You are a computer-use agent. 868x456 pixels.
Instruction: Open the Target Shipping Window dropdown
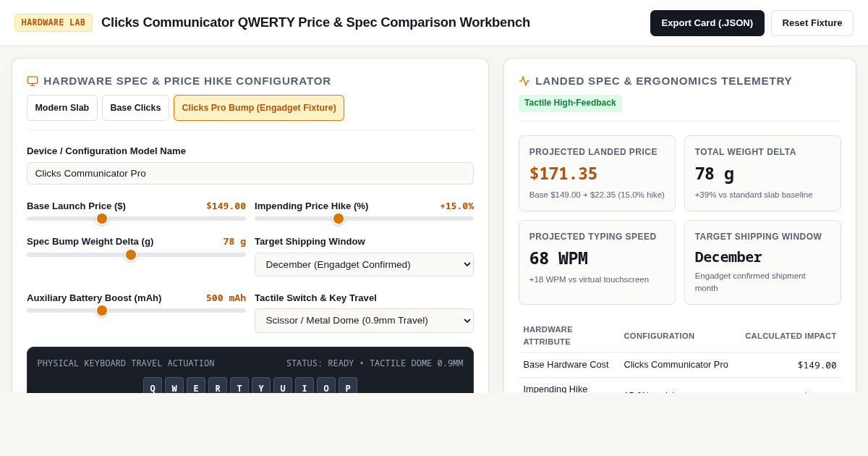(x=364, y=264)
